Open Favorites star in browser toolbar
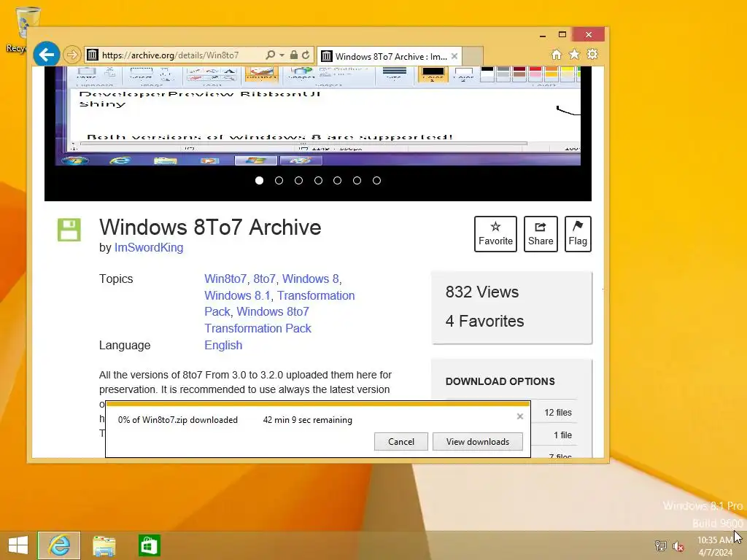Viewport: 747px width, 560px height. 575,55
